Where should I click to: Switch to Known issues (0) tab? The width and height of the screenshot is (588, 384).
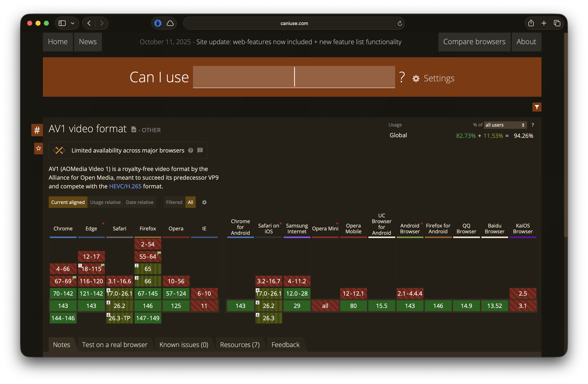184,345
